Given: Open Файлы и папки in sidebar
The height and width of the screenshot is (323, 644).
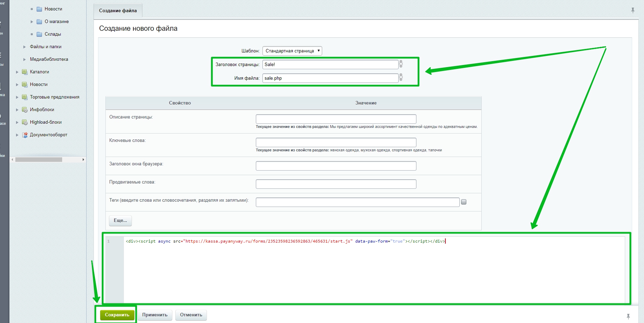Looking at the screenshot, I should (x=46, y=47).
